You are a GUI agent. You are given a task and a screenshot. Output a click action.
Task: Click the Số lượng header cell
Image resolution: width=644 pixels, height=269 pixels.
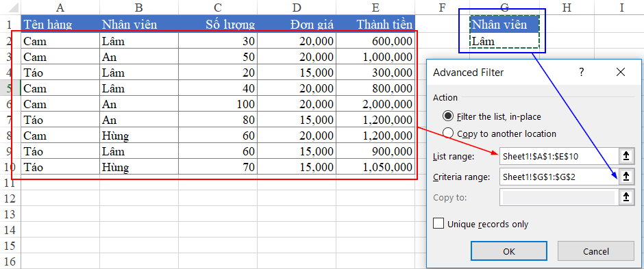point(218,24)
